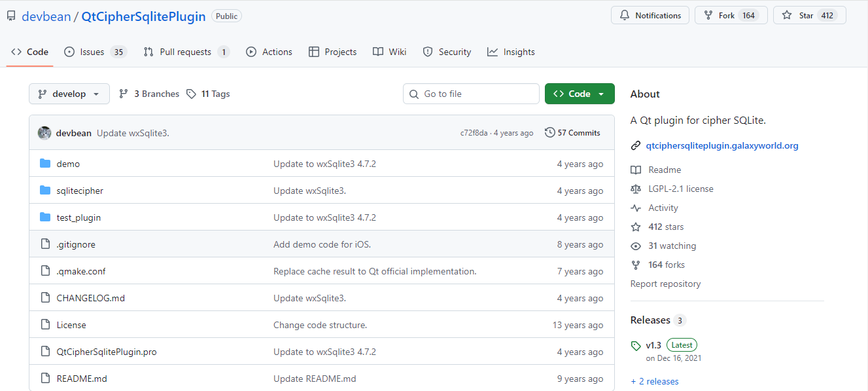Click the repository book icon beside devbean

coord(11,16)
